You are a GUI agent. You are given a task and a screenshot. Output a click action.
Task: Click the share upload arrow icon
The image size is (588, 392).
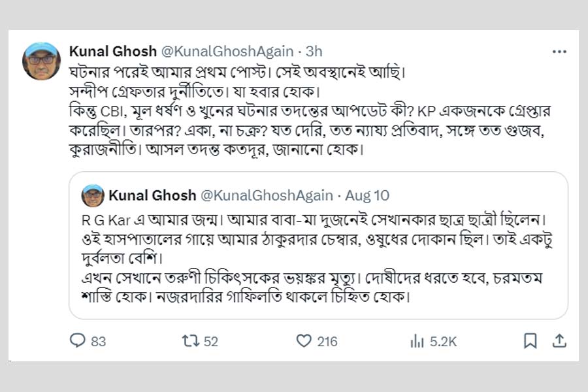tap(559, 340)
